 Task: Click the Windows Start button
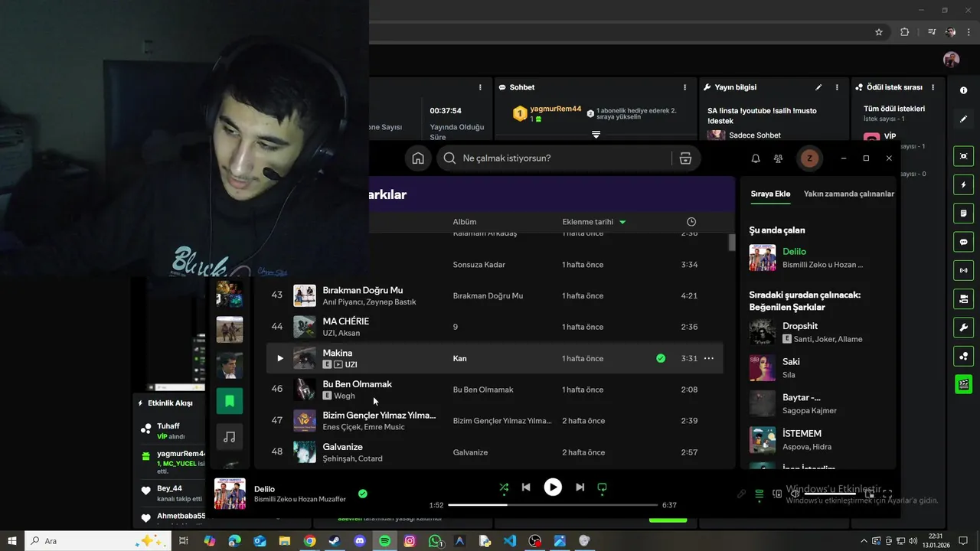click(12, 541)
